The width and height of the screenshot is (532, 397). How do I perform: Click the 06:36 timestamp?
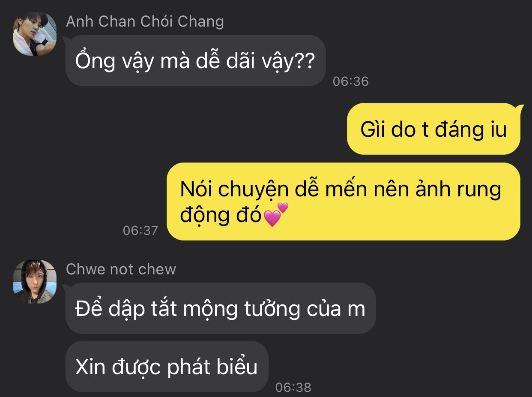tap(350, 81)
